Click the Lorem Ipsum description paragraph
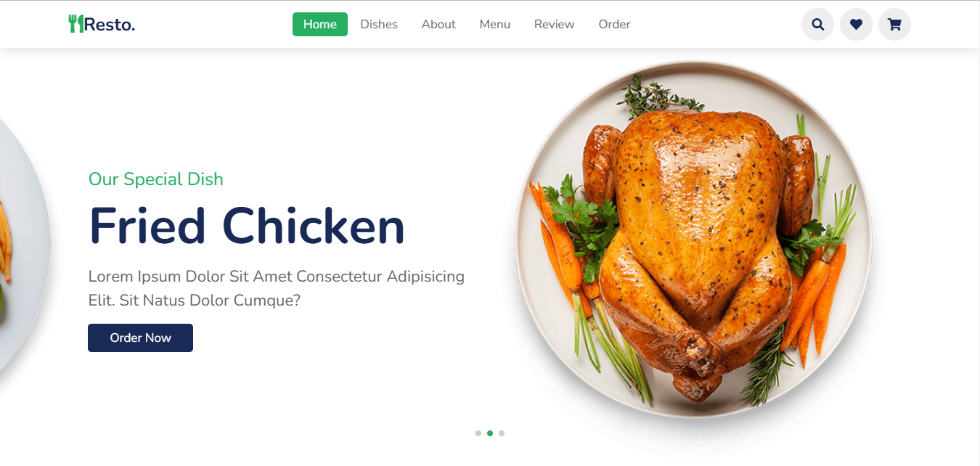 point(277,288)
